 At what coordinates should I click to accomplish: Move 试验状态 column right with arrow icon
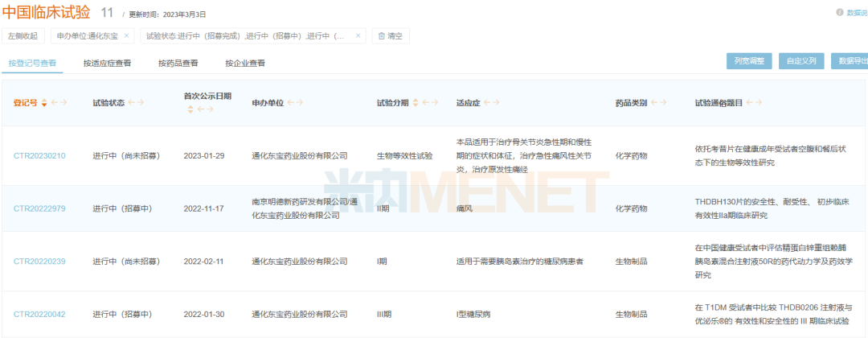click(x=141, y=103)
